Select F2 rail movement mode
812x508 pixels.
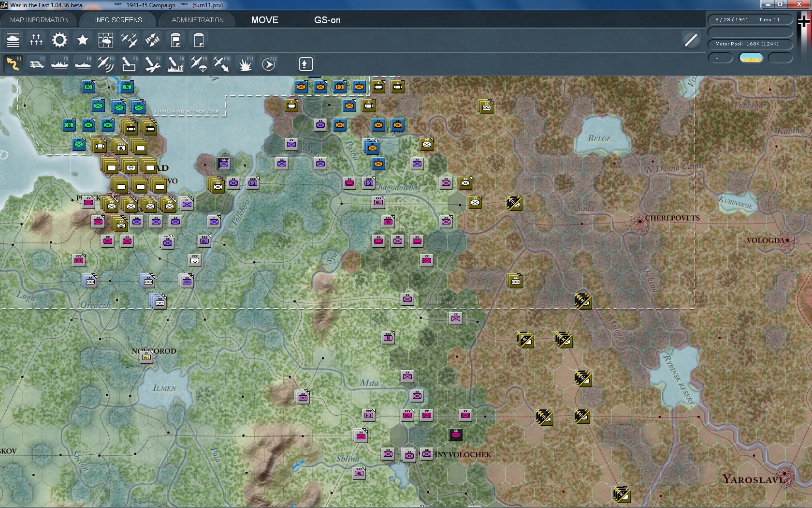[x=36, y=64]
